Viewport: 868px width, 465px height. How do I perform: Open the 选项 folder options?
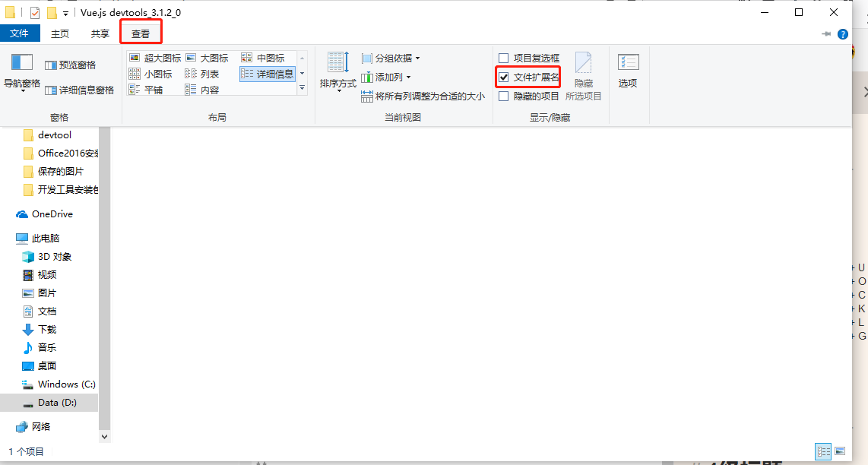[628, 71]
